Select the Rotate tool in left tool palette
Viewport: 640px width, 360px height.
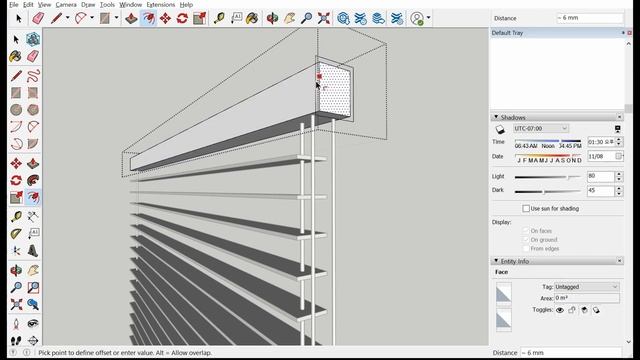pos(16,180)
